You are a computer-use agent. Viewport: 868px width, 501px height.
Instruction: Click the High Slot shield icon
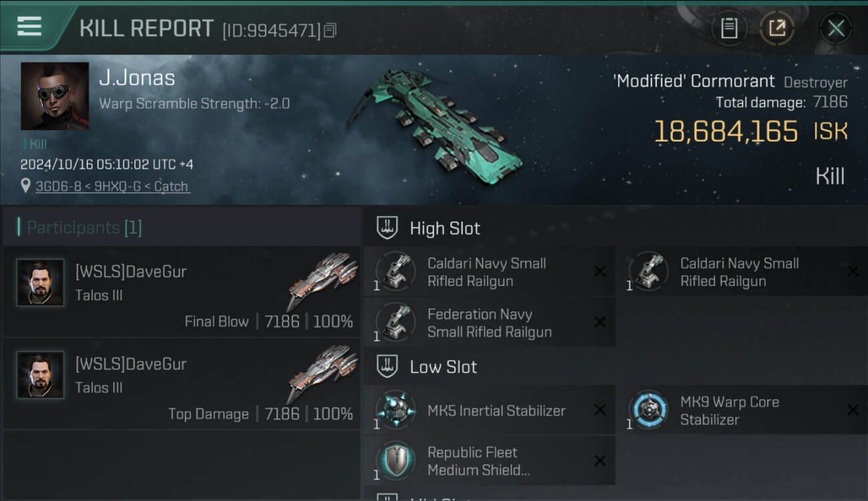(x=387, y=228)
